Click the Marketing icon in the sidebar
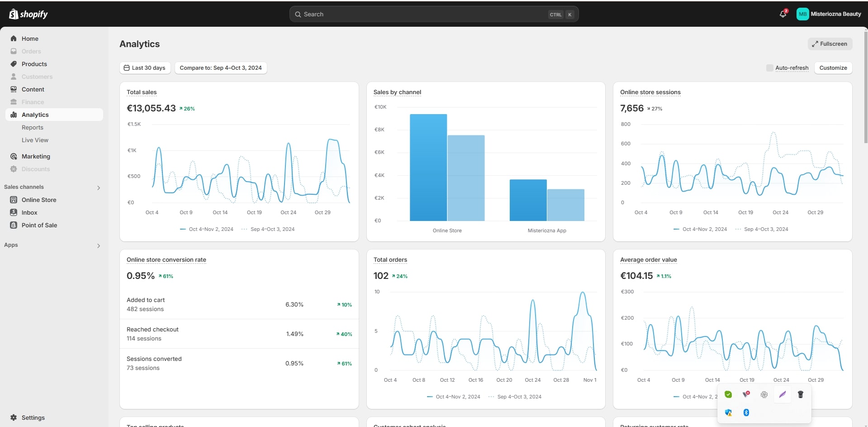 click(x=14, y=156)
